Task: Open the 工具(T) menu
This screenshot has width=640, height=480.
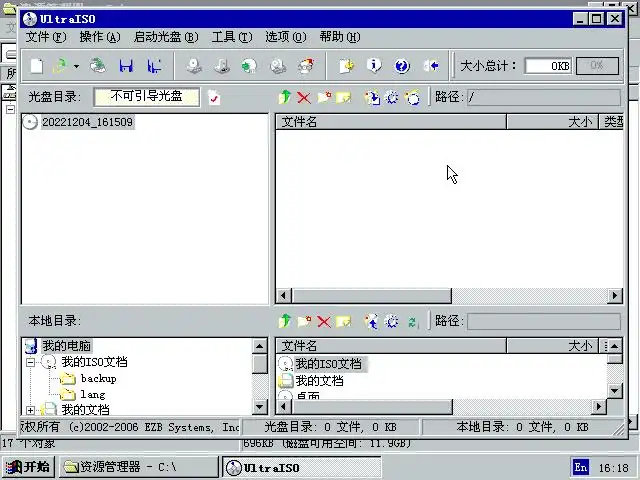Action: tap(232, 37)
